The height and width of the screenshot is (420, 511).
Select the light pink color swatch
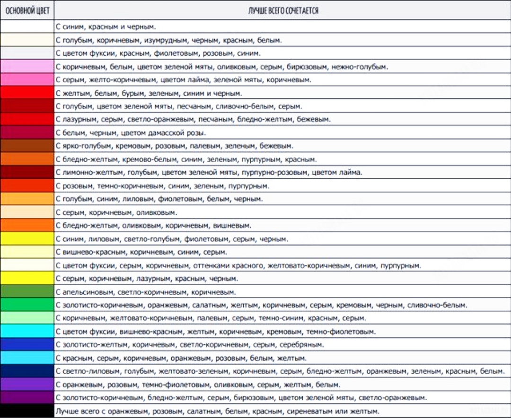[27, 67]
